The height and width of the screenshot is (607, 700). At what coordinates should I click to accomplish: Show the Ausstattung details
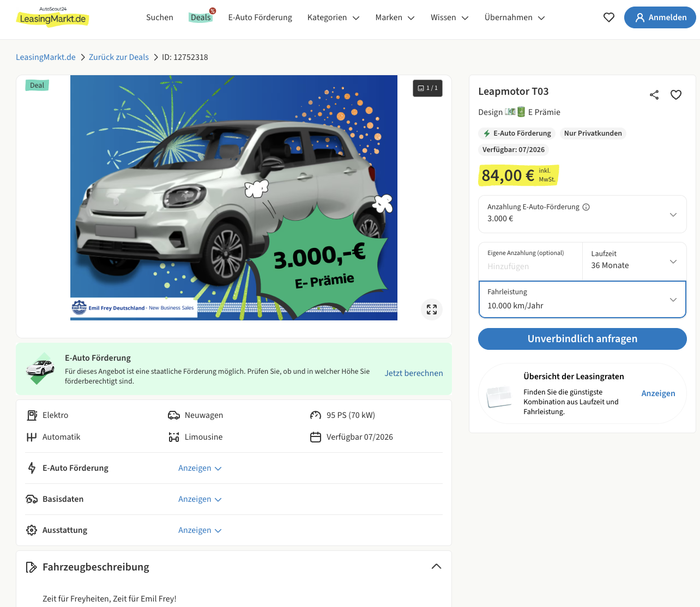click(x=200, y=530)
